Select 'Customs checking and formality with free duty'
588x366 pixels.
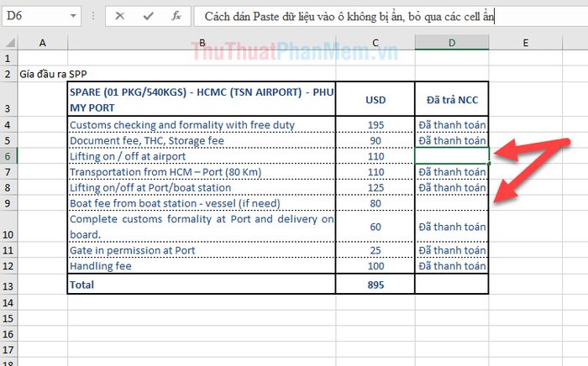click(202, 125)
